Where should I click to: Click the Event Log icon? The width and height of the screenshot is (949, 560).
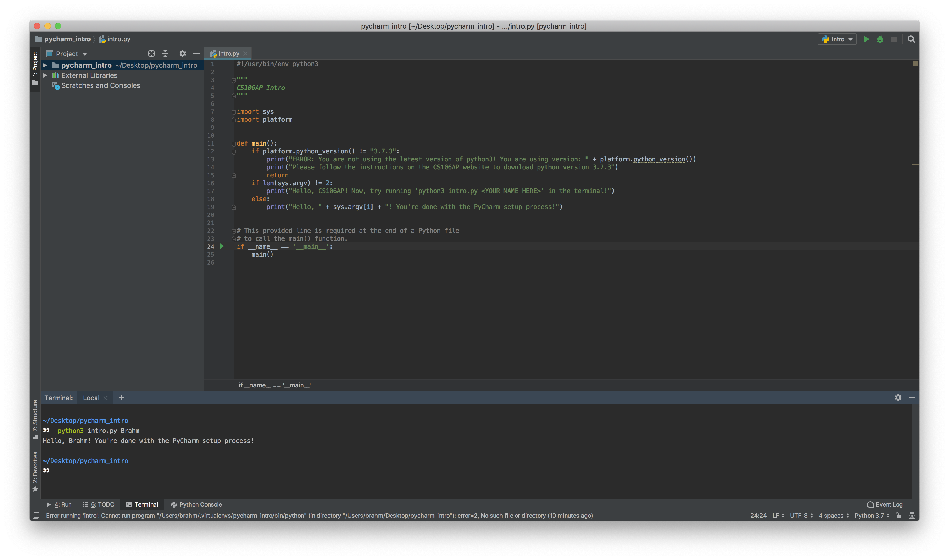click(870, 504)
